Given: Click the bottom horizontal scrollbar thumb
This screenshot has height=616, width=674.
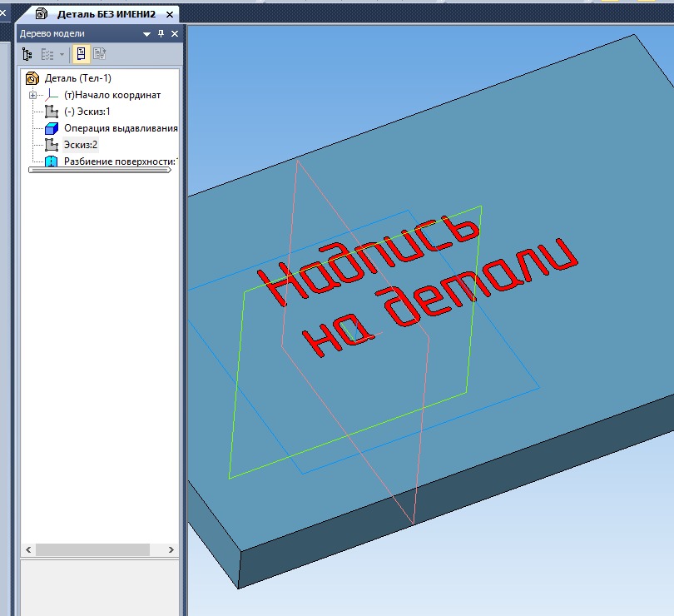Looking at the screenshot, I should point(92,549).
